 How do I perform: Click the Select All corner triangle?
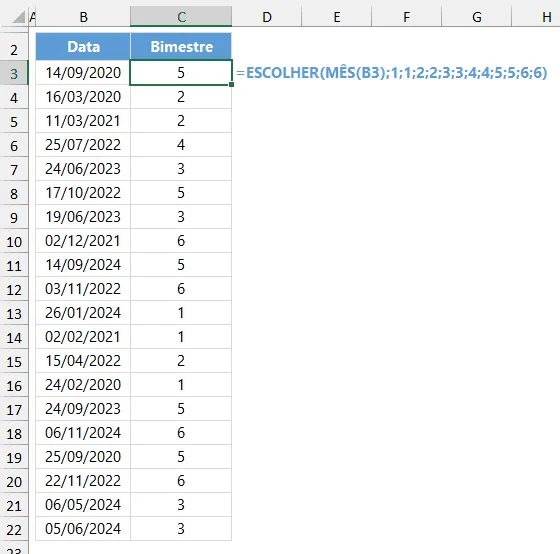(18, 17)
